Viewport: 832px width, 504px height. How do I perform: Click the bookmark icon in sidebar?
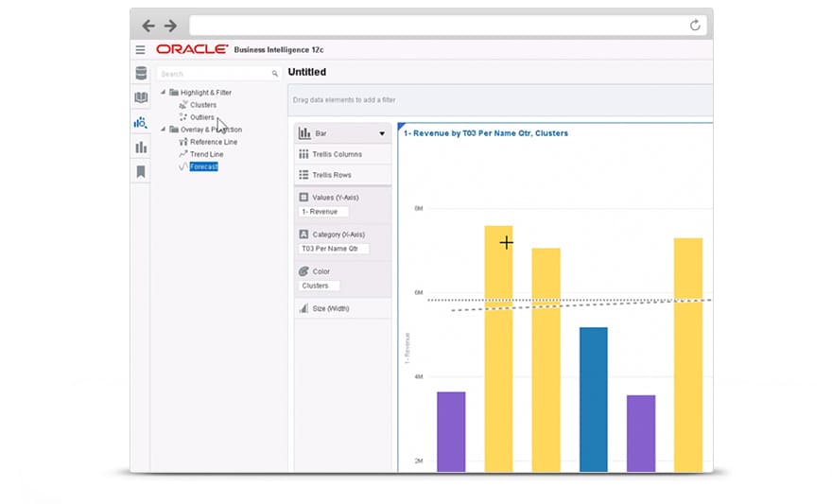click(141, 171)
